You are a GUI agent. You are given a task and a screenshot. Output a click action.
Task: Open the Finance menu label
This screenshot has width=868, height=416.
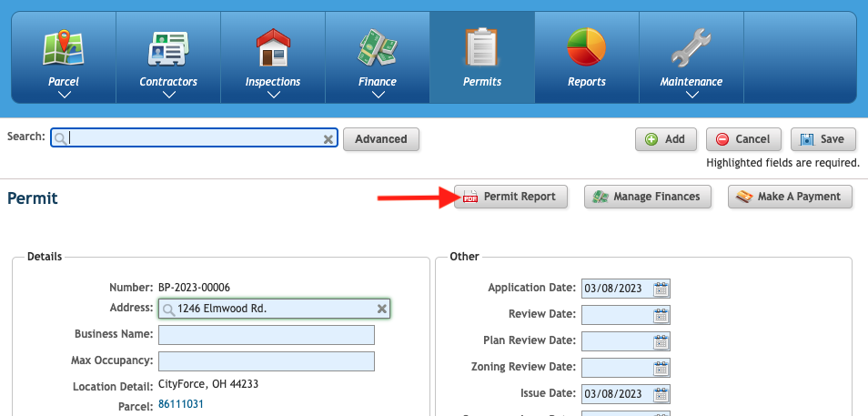click(x=378, y=81)
